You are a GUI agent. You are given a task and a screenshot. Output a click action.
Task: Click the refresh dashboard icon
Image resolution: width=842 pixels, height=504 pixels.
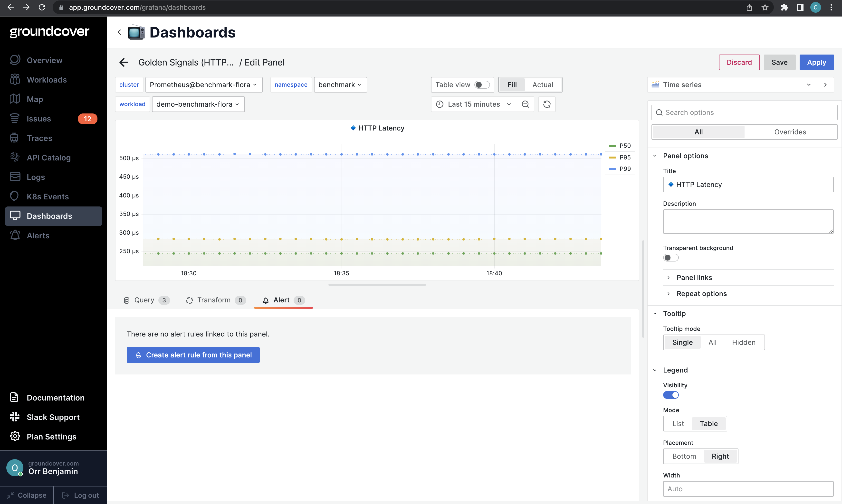[547, 104]
